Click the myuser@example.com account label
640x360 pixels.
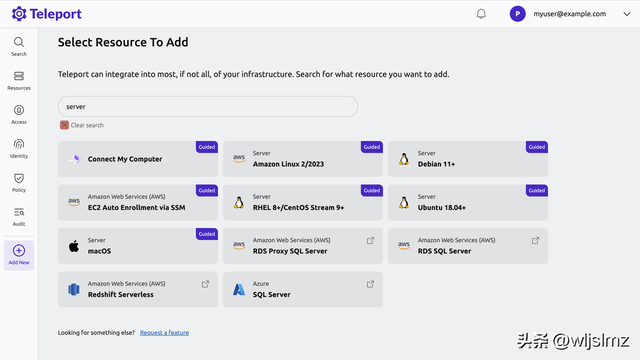coord(569,14)
